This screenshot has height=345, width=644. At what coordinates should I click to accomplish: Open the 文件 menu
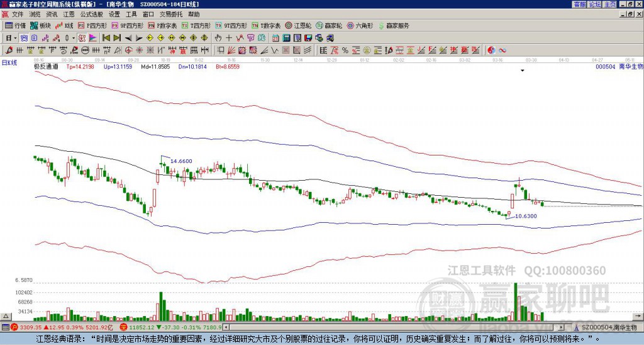pos(18,14)
